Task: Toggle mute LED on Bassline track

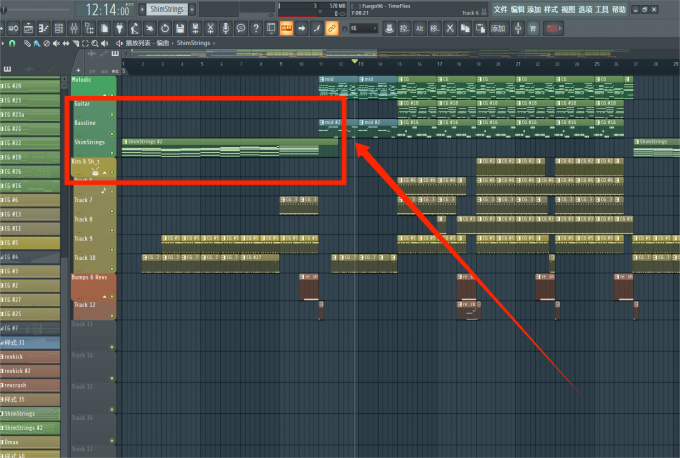Action: 113,133
